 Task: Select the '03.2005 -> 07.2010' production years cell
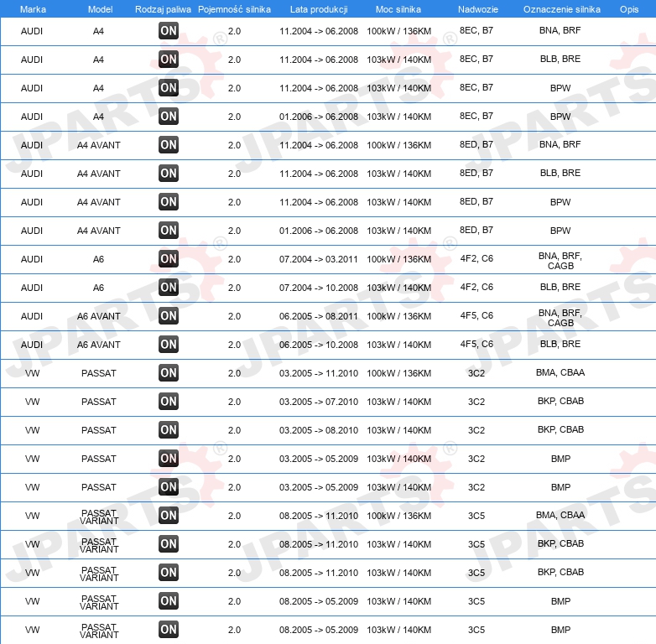pos(319,402)
